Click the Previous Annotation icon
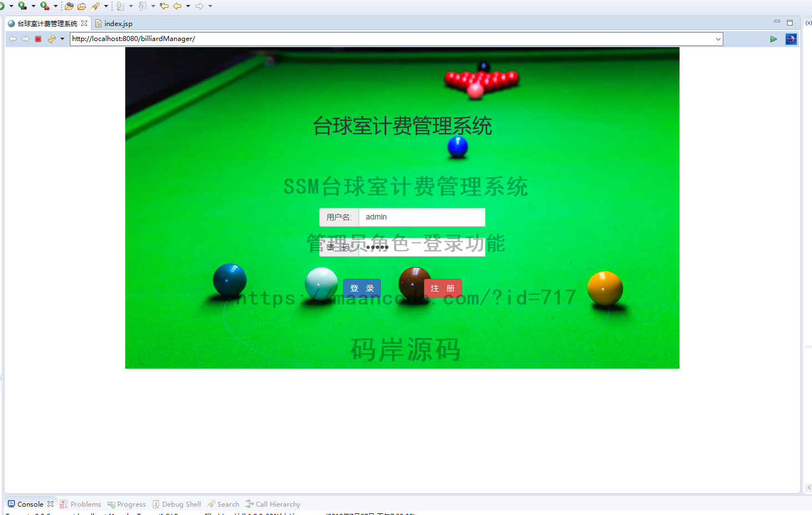The height and width of the screenshot is (515, 812). (142, 6)
